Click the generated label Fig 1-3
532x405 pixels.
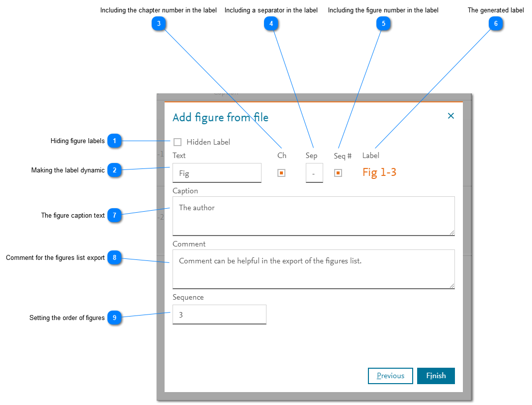coord(379,172)
